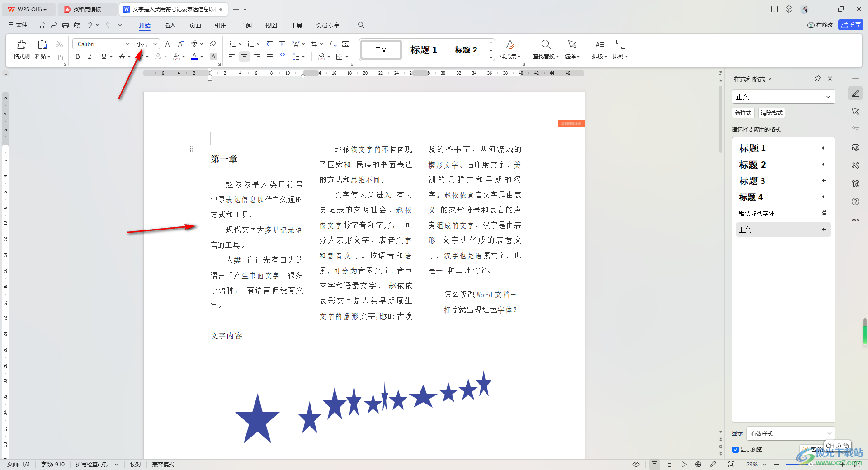Click the Full screen icon in status bar
The width and height of the screenshot is (868, 470).
(731, 464)
